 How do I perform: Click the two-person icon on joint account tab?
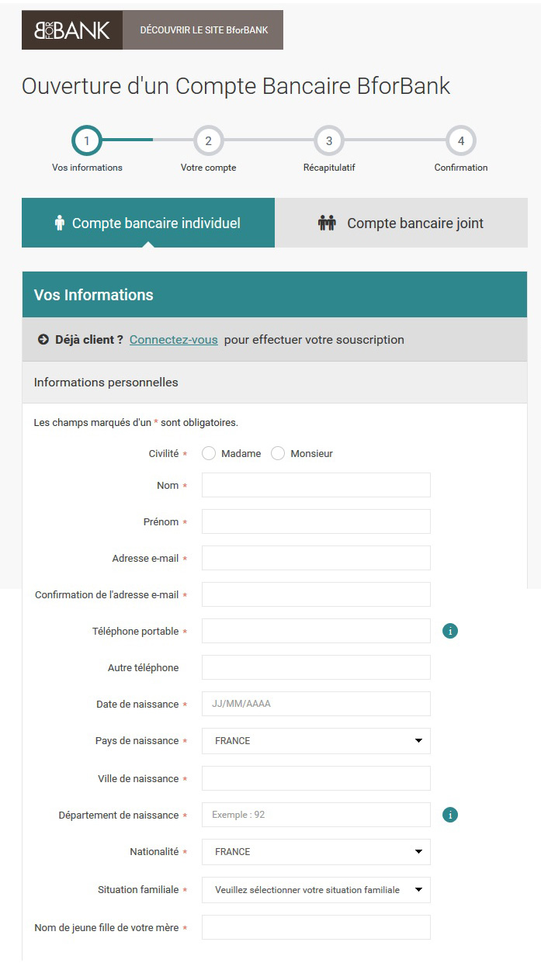327,223
